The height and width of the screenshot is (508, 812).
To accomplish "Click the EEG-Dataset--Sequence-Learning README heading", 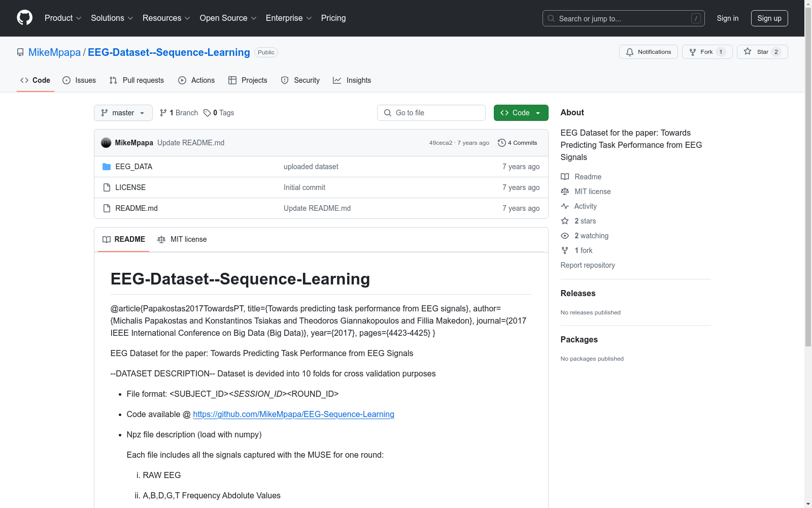I will click(240, 279).
